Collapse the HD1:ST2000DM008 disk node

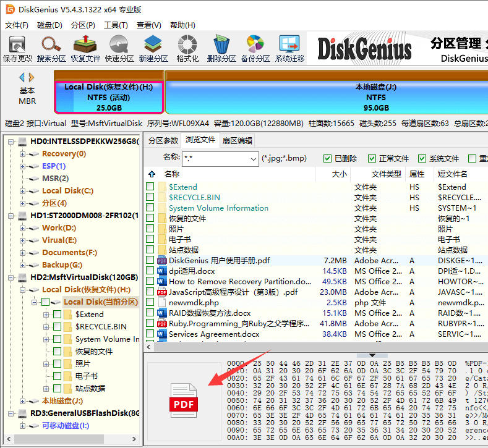click(x=11, y=216)
